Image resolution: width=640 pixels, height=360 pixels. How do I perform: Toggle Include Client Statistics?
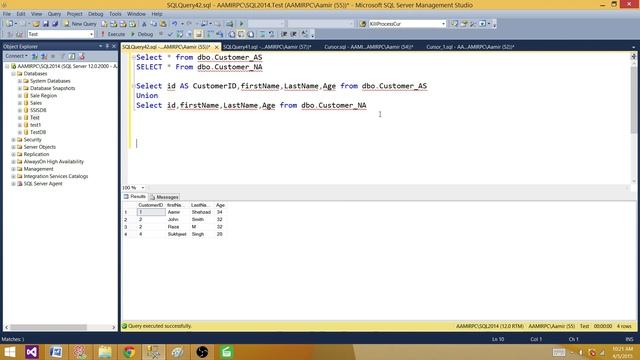tap(220, 34)
